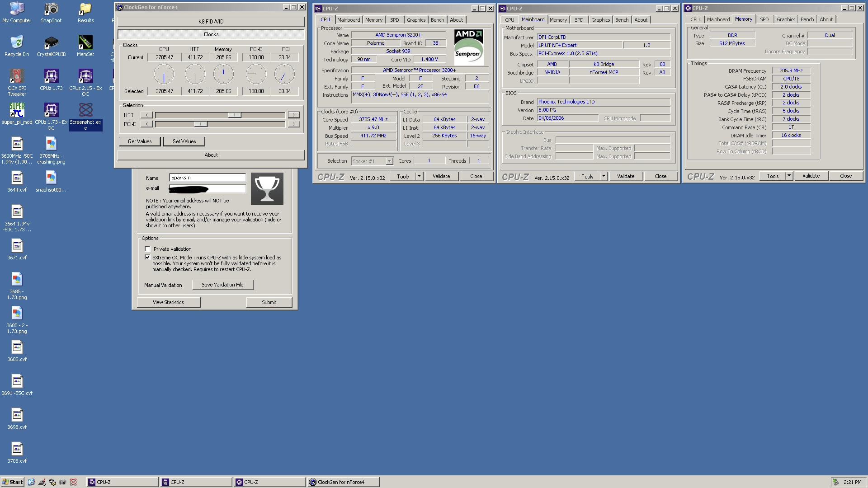This screenshot has width=868, height=488.
Task: Open the super_pi_mod icon
Action: pos(17,114)
